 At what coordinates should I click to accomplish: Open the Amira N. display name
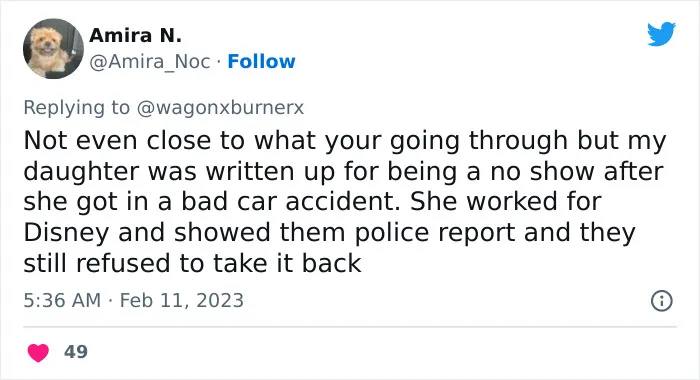(135, 35)
